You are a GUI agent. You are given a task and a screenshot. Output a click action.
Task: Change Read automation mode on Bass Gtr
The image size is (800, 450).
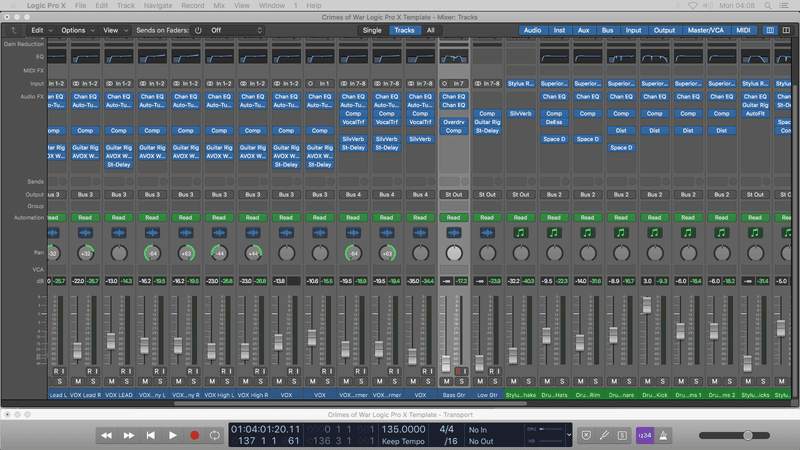point(454,217)
